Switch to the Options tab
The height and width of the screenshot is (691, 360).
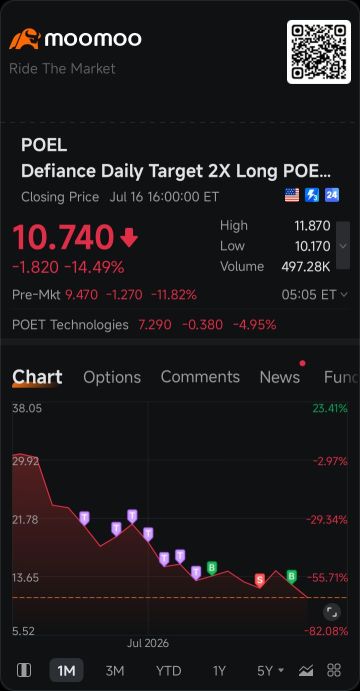pos(112,377)
